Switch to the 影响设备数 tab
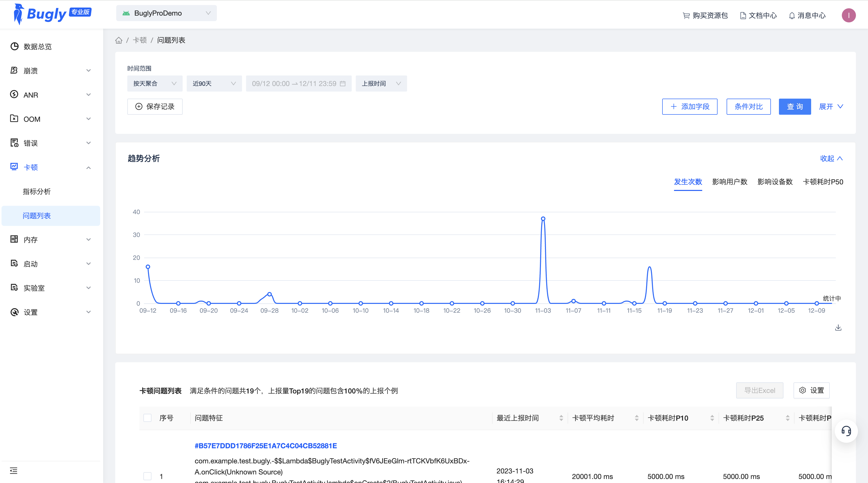The height and width of the screenshot is (483, 868). (x=775, y=182)
